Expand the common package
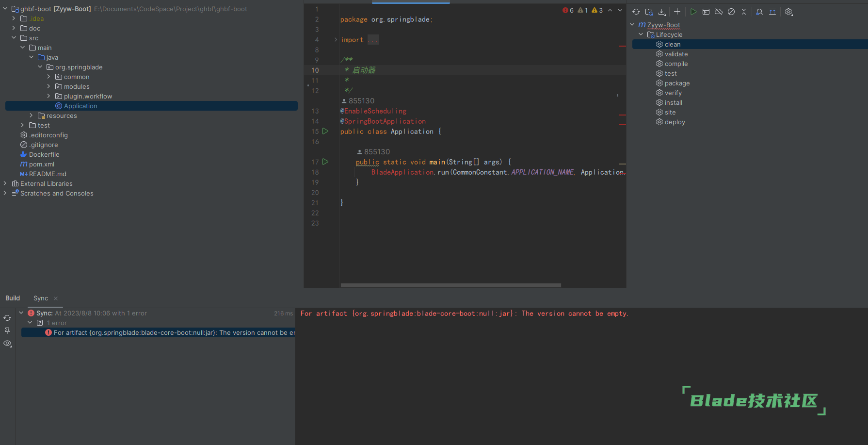The width and height of the screenshot is (868, 445). (x=48, y=77)
